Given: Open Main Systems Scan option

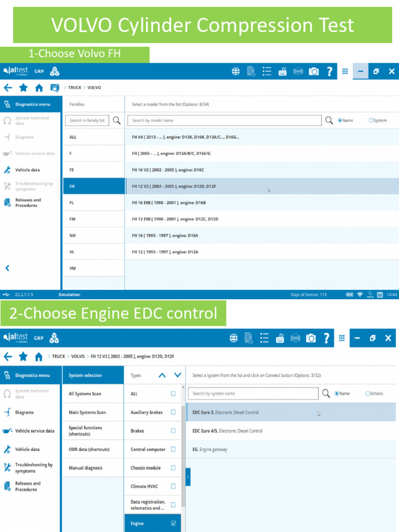Looking at the screenshot, I should [x=93, y=412].
